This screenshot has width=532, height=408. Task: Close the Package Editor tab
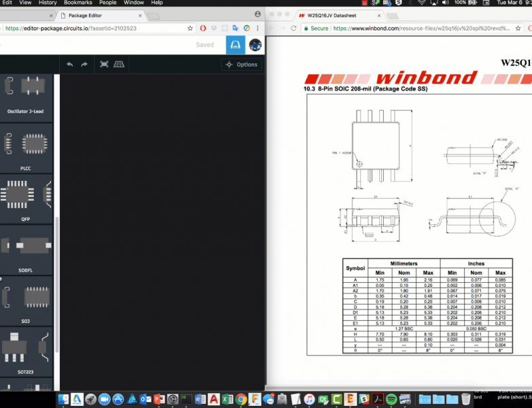140,16
